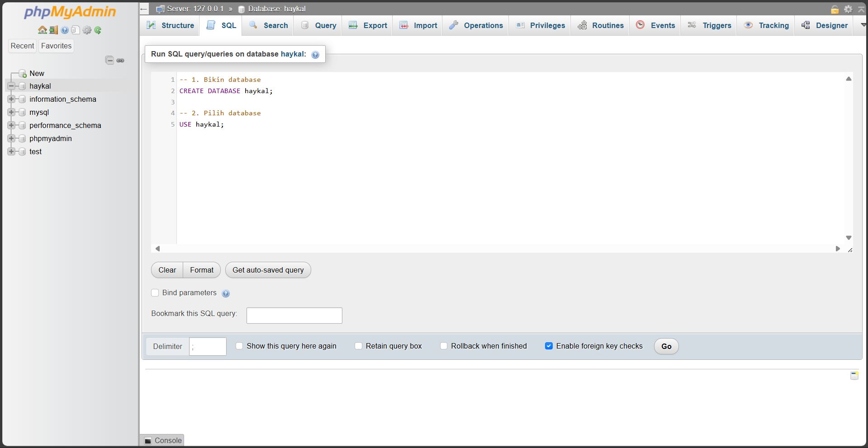868x448 pixels.
Task: Open the Export tab
Action: click(374, 25)
